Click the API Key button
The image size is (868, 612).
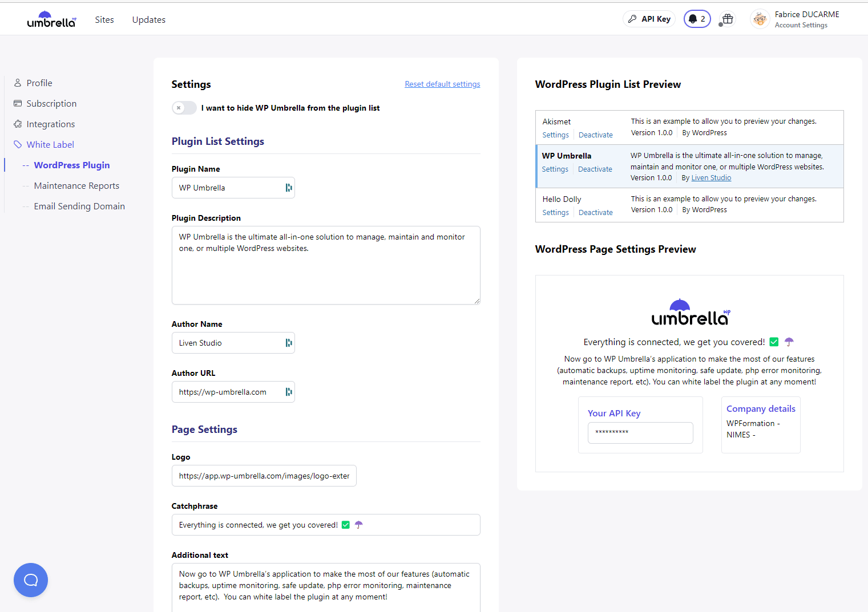point(649,19)
